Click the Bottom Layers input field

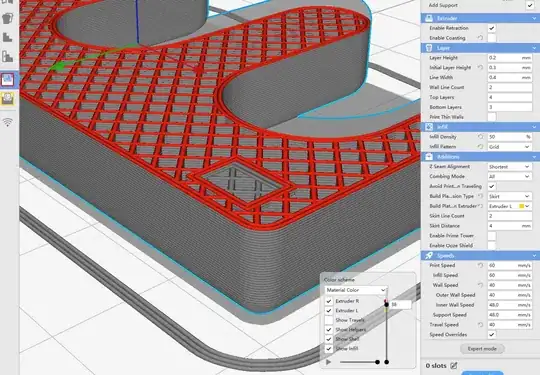pyautogui.click(x=510, y=107)
